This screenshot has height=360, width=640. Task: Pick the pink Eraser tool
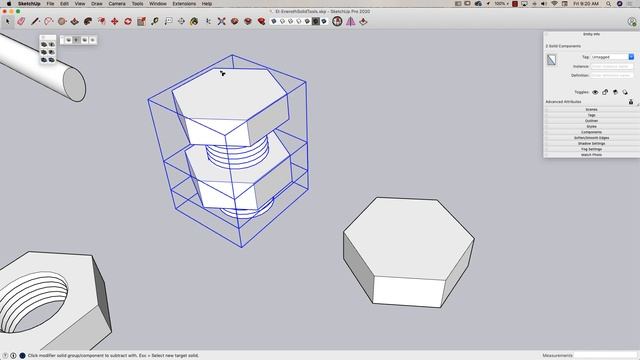click(21, 21)
